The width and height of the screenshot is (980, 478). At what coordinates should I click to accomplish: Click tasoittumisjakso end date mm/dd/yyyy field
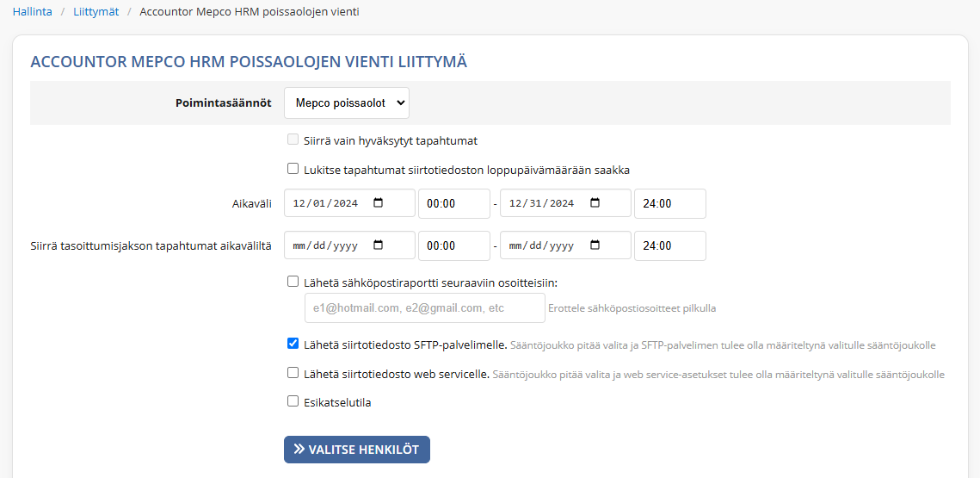pos(566,245)
